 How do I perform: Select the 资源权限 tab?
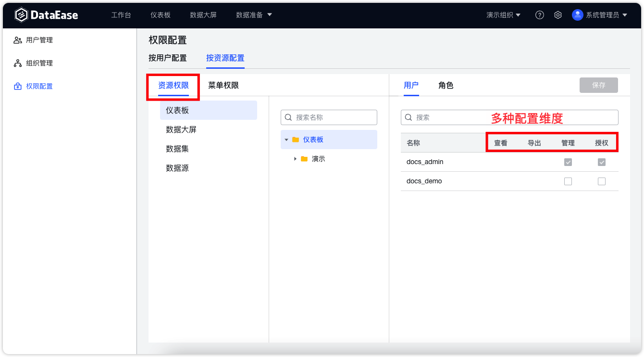click(x=173, y=86)
